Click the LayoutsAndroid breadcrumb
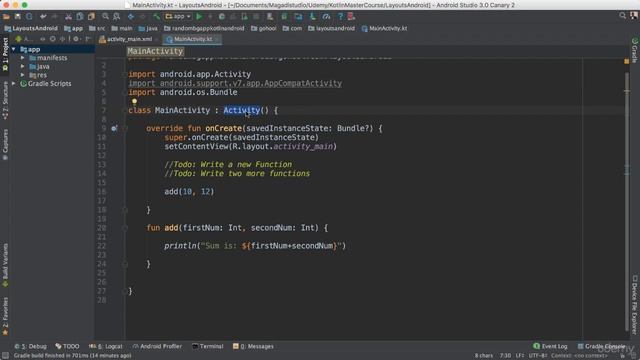Screen dimensions: 640x360 coord(31,28)
